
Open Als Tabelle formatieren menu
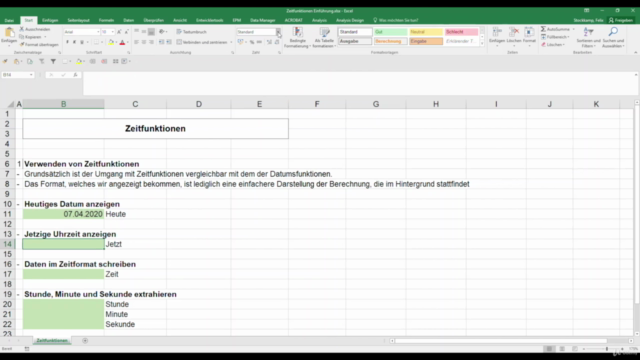coord(324,38)
